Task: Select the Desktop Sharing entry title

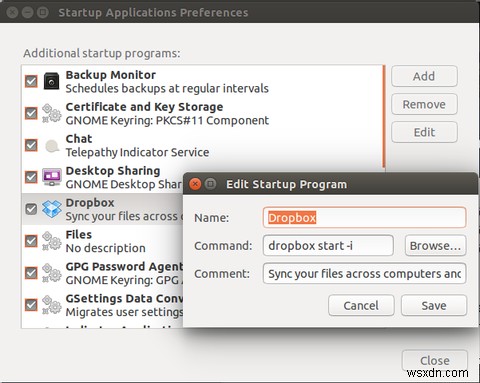Action: click(x=113, y=171)
